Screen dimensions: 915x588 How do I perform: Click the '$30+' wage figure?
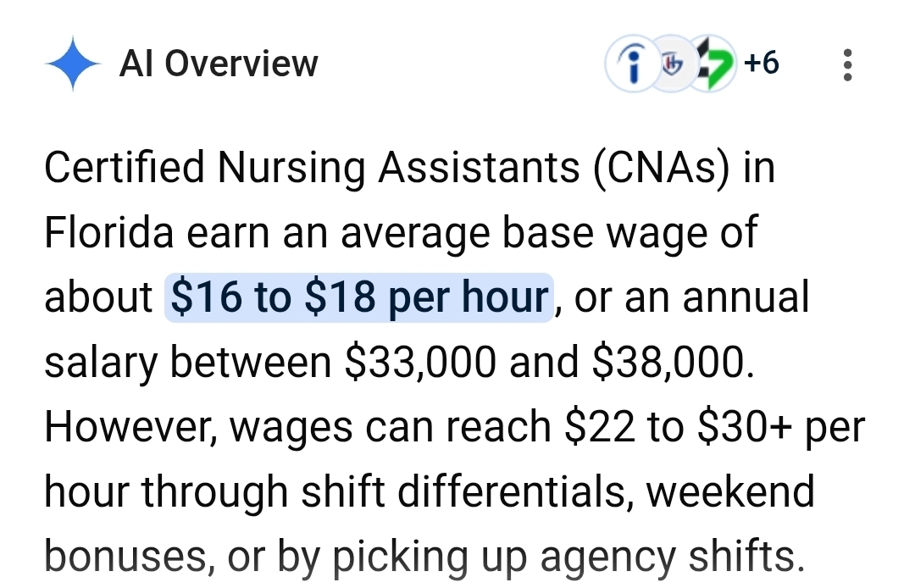pos(745,426)
